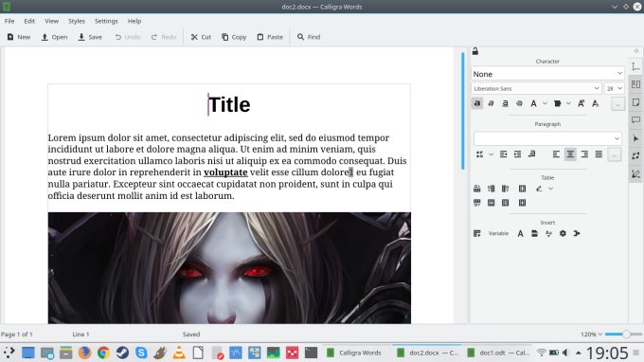The height and width of the screenshot is (362, 644).
Task: Select the text editing tool side tab
Action: (635, 66)
